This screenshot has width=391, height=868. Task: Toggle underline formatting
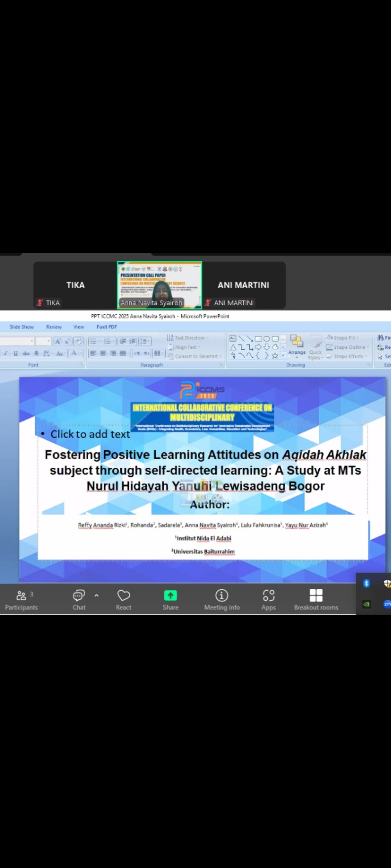(16, 353)
